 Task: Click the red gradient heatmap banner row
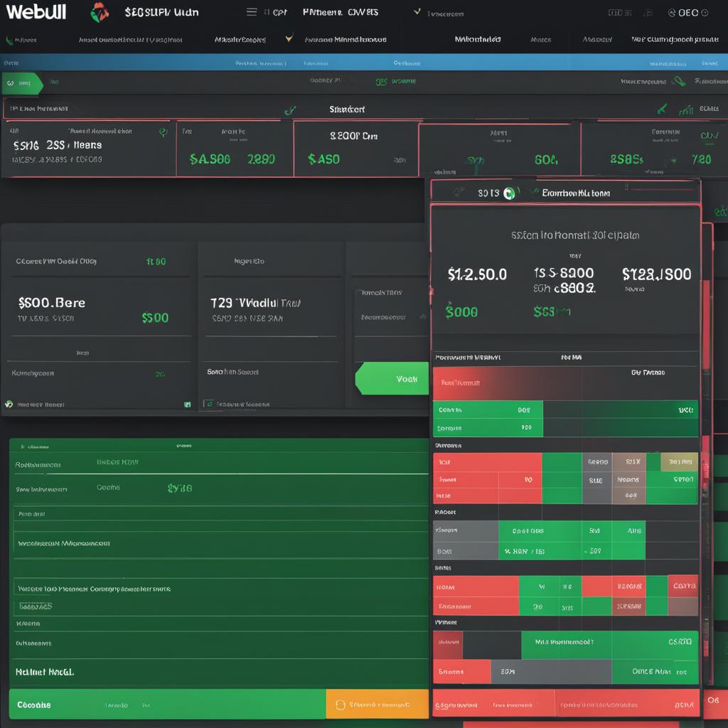point(565,383)
